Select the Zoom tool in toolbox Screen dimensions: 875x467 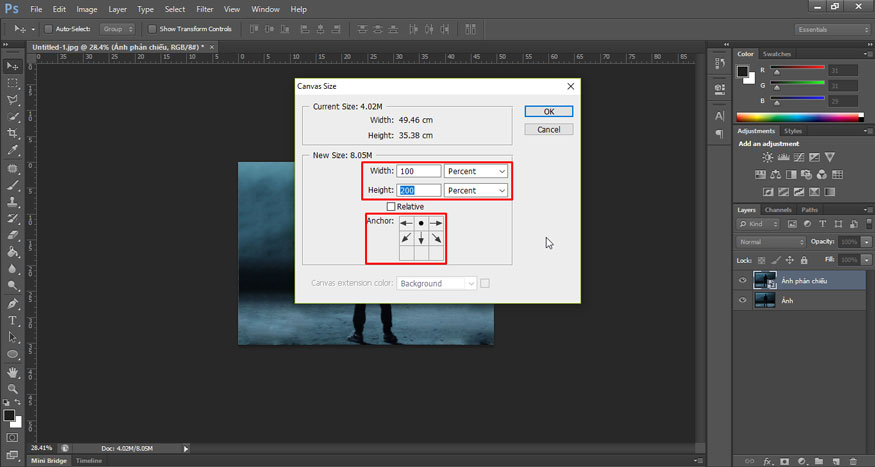[12, 389]
